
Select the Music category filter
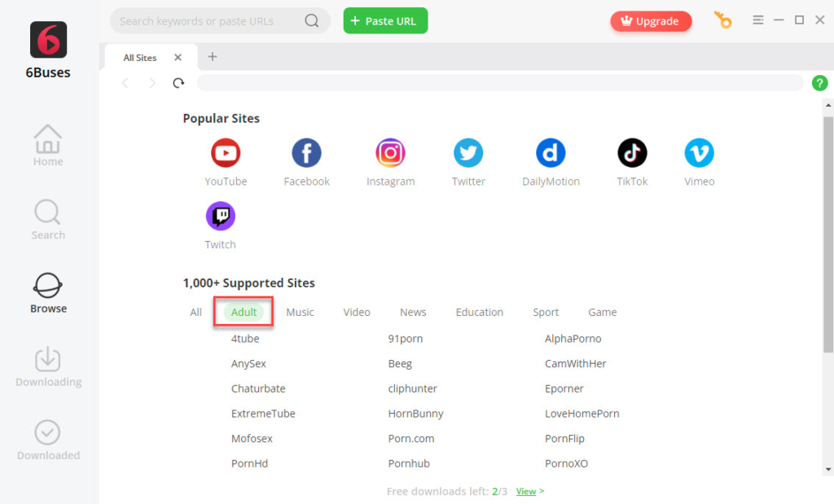coord(300,312)
